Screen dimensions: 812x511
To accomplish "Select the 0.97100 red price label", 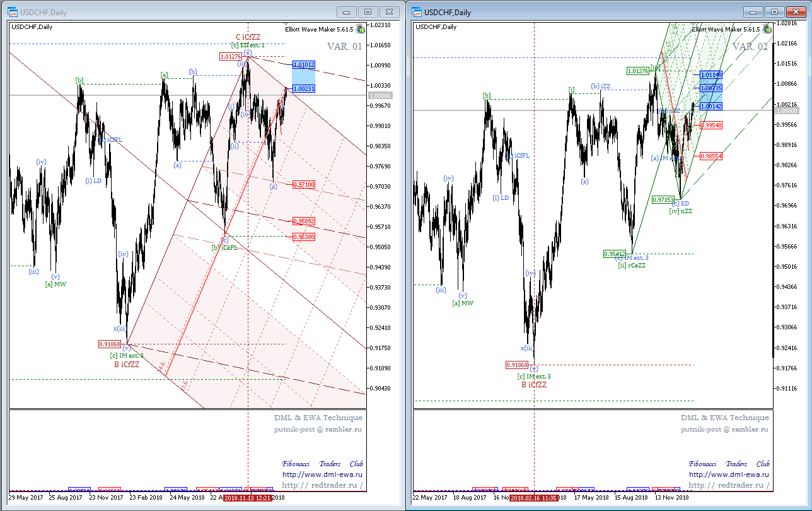I will [x=304, y=184].
